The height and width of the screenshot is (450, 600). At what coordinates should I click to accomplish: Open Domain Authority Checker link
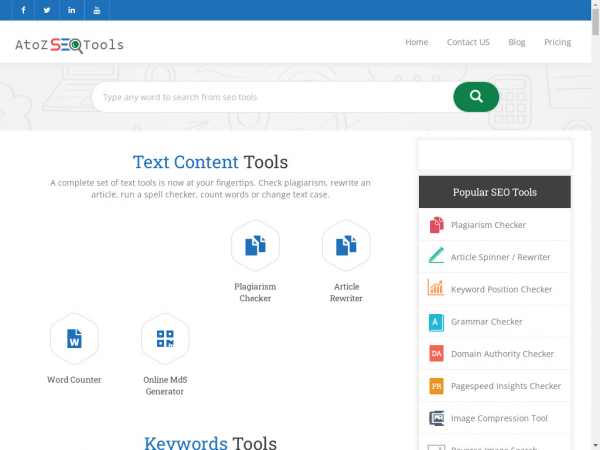tap(502, 354)
